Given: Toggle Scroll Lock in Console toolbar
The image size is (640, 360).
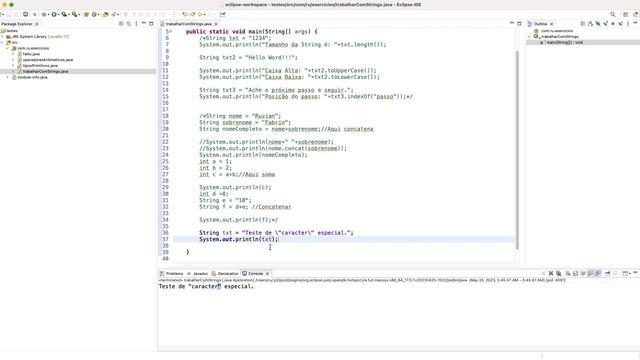Looking at the screenshot, I should tap(575, 273).
